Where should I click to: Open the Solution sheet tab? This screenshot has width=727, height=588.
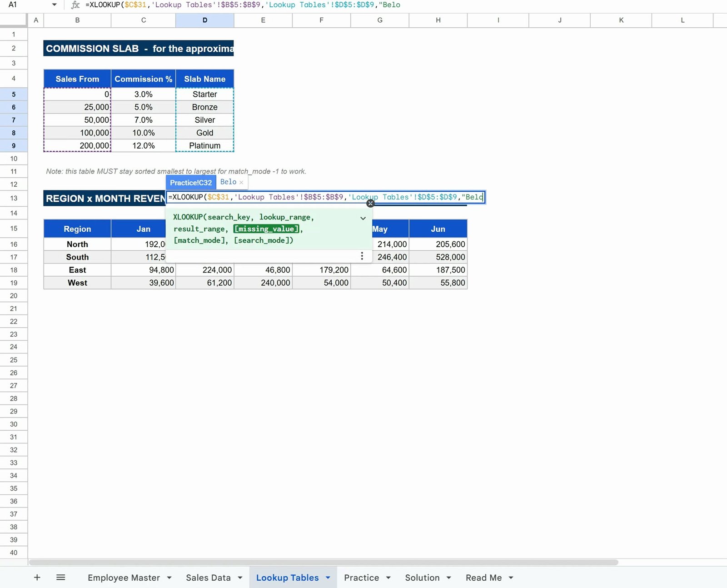tap(422, 578)
